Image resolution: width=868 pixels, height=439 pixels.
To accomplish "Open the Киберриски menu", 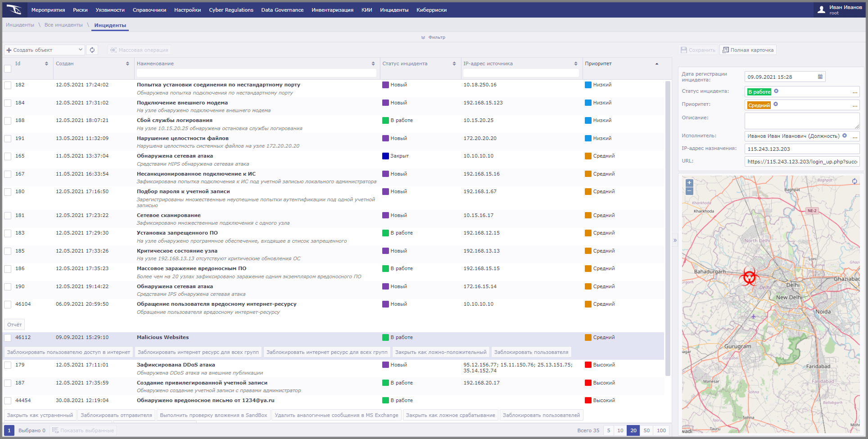I will 431,9.
